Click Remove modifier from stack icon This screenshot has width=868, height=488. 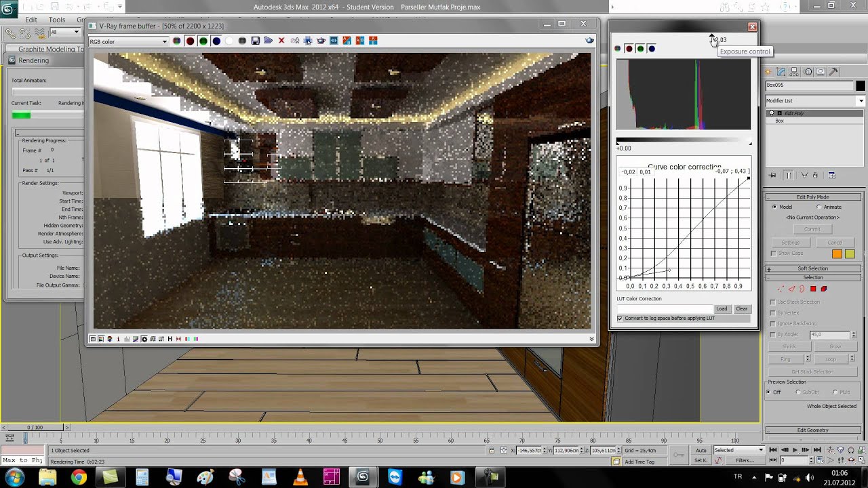pos(815,176)
